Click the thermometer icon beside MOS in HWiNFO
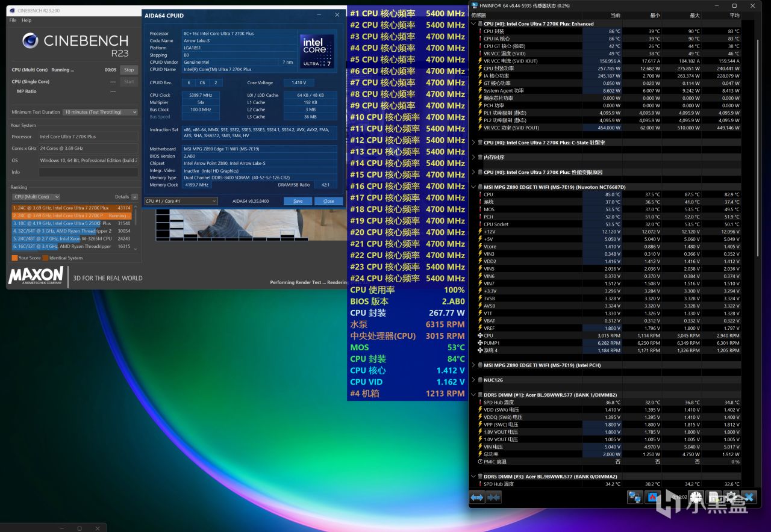771x532 pixels. click(x=480, y=209)
